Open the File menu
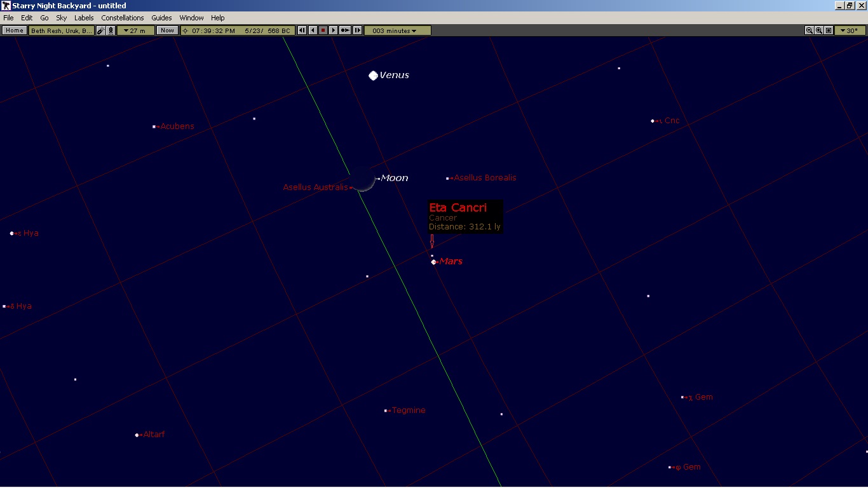 (x=8, y=18)
